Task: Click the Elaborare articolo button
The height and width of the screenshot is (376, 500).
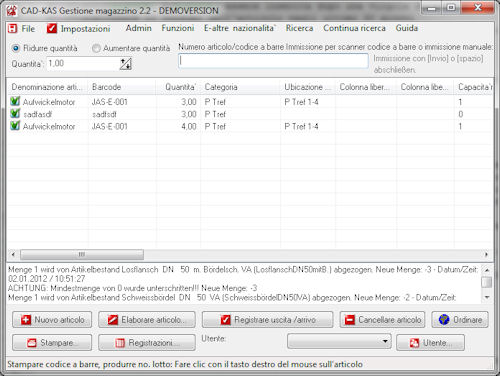Action: point(147,320)
